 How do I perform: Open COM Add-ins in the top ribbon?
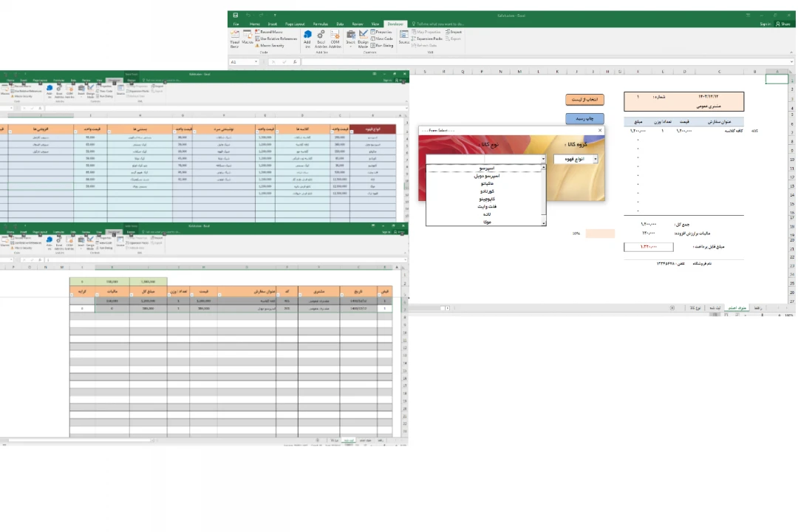click(335, 38)
